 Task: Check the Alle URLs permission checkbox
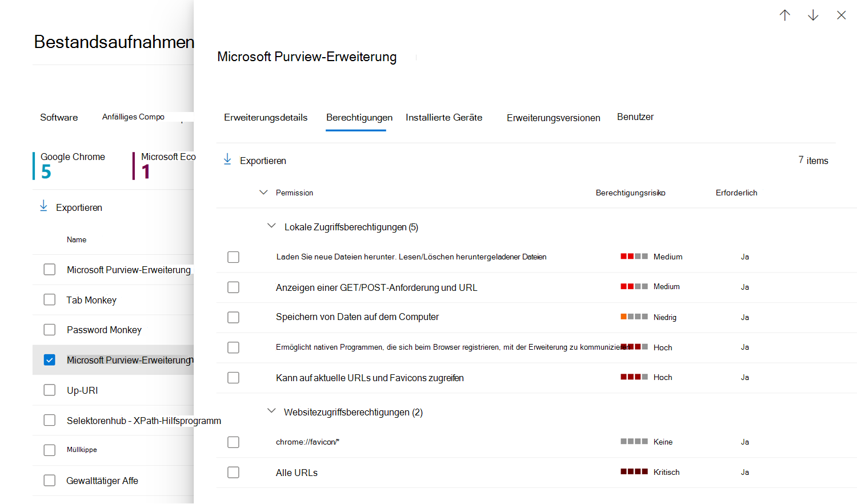(233, 473)
